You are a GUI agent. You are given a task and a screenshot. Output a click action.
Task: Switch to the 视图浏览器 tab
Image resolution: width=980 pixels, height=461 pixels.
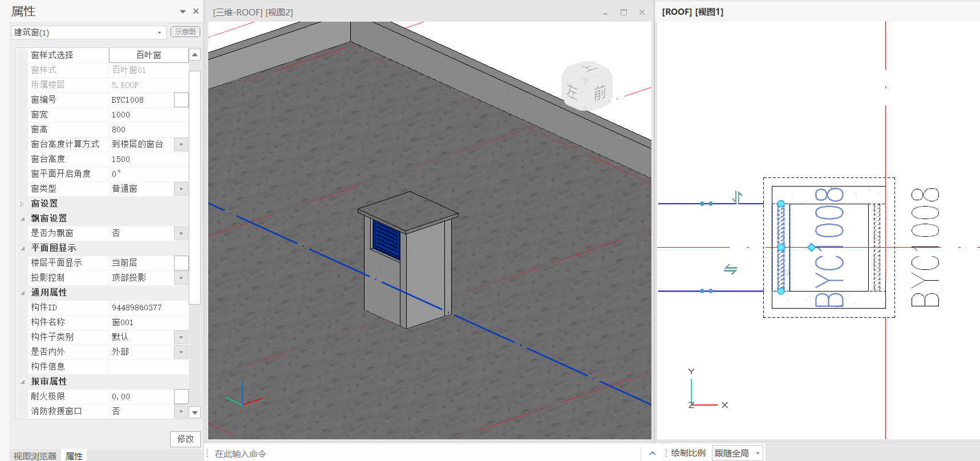pyautogui.click(x=35, y=455)
